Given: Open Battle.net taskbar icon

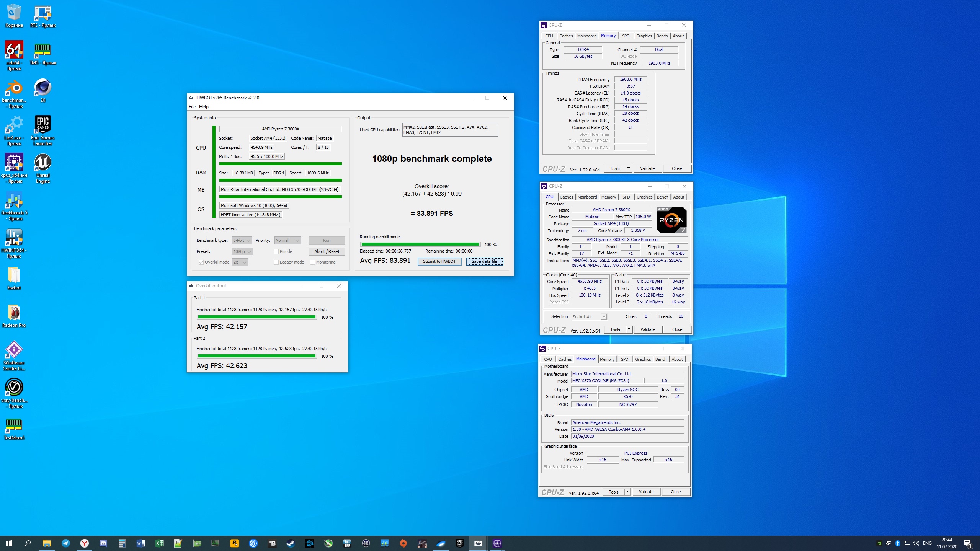Looking at the screenshot, I should [309, 543].
